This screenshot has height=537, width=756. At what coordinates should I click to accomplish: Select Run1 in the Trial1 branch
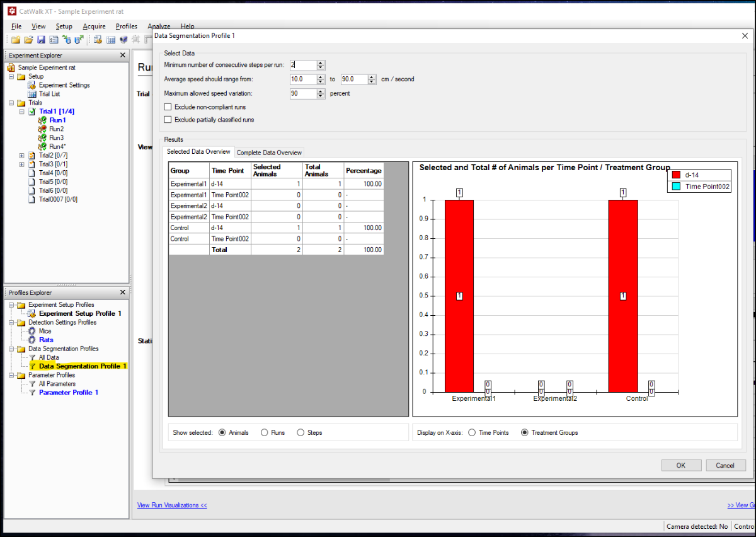tap(57, 120)
